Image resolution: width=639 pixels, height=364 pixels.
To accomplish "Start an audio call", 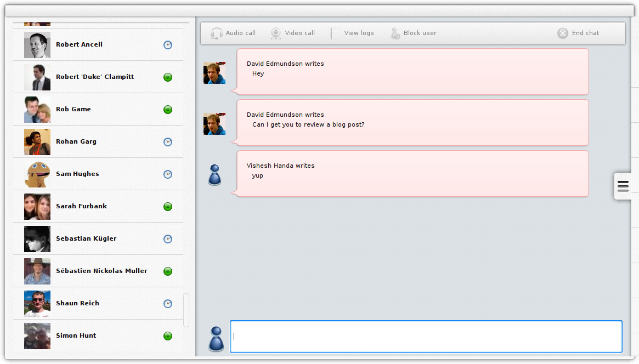I will 233,33.
